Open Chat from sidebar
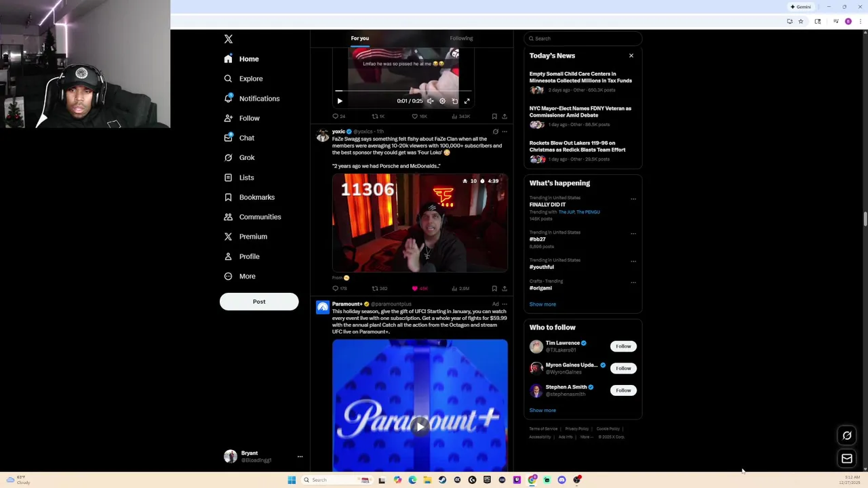The width and height of the screenshot is (868, 488). pos(239,138)
